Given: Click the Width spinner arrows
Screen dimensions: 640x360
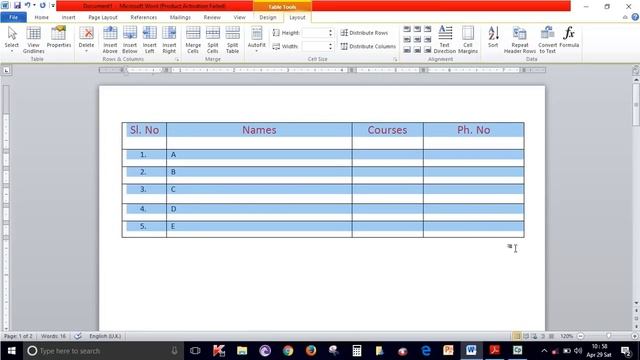Looking at the screenshot, I should [x=330, y=47].
